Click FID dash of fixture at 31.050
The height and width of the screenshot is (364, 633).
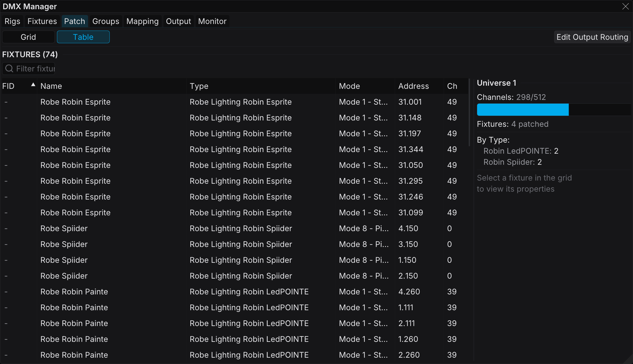(x=6, y=165)
